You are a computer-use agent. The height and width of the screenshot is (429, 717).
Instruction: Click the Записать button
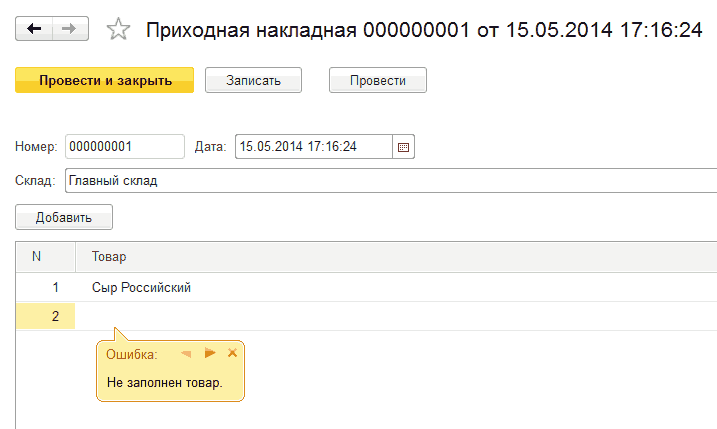coord(253,80)
